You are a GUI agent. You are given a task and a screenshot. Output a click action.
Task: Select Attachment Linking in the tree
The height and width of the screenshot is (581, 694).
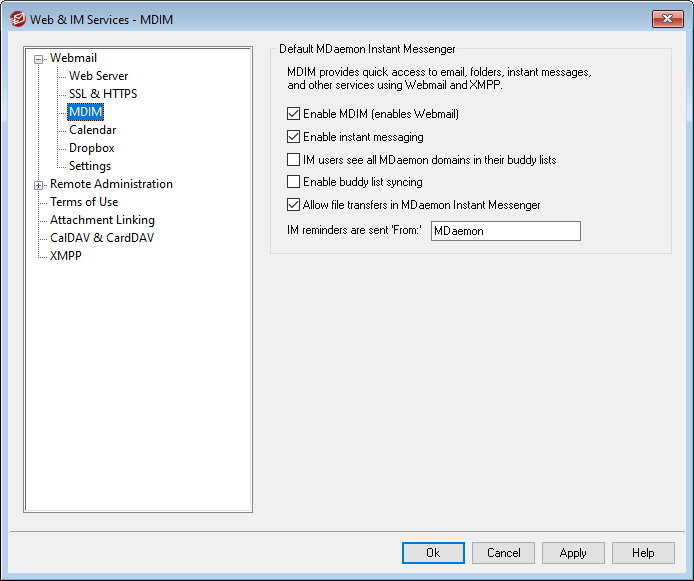coord(102,220)
